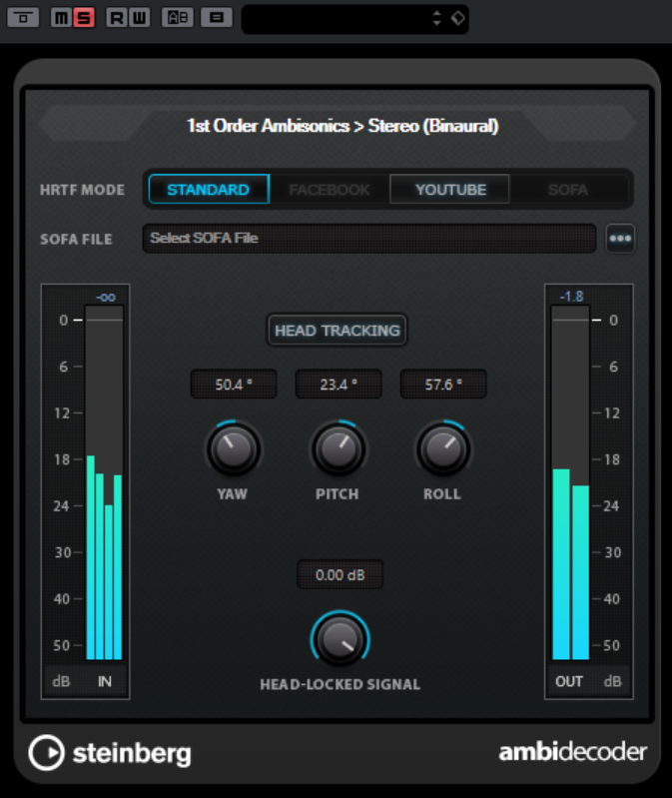Screen dimensions: 672x798
Task: Disable the Solo (S) button
Action: click(84, 17)
